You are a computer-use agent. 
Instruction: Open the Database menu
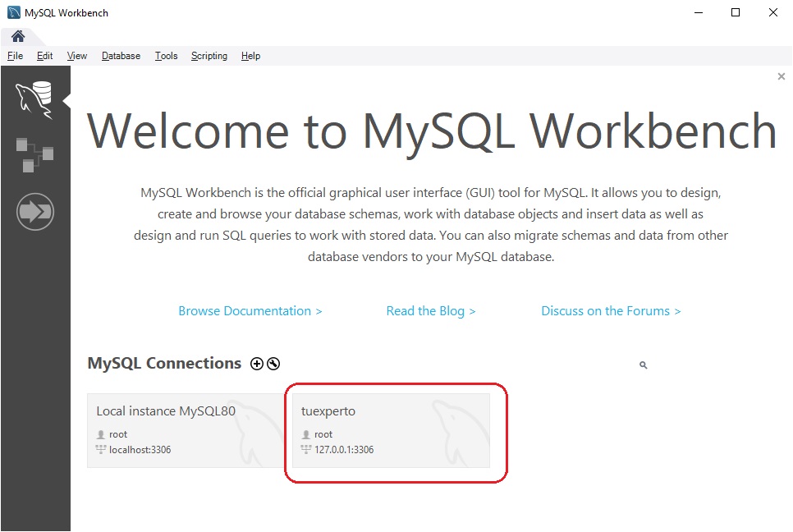121,56
